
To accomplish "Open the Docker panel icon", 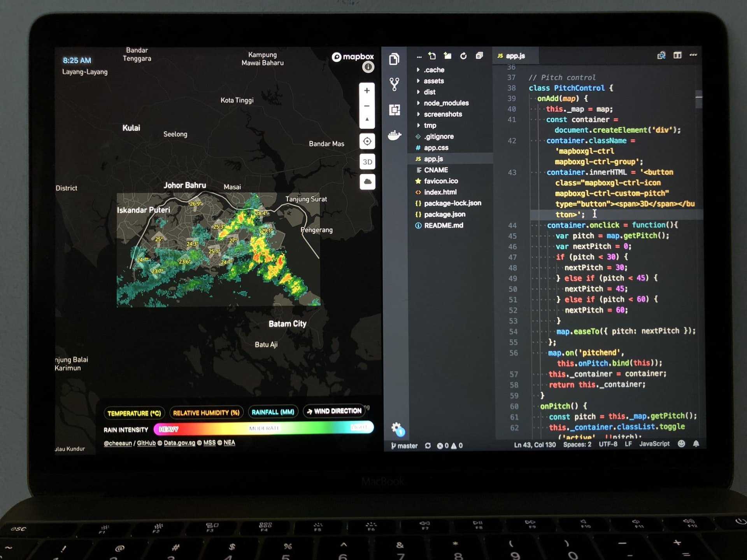I will click(x=395, y=135).
